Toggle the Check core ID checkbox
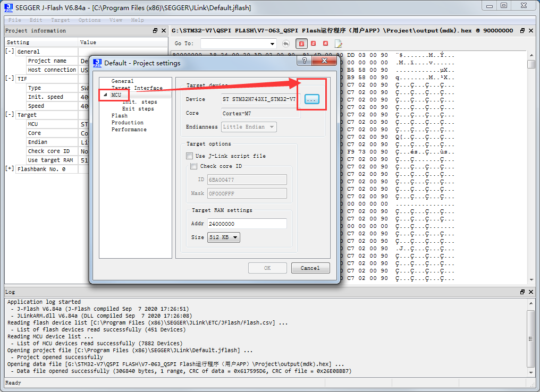Image resolution: width=540 pixels, height=392 pixels. point(194,166)
